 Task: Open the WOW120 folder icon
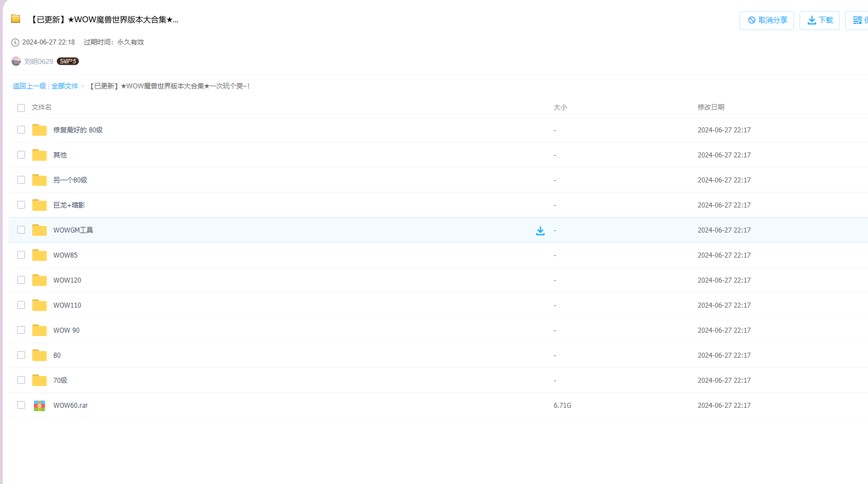[x=39, y=280]
